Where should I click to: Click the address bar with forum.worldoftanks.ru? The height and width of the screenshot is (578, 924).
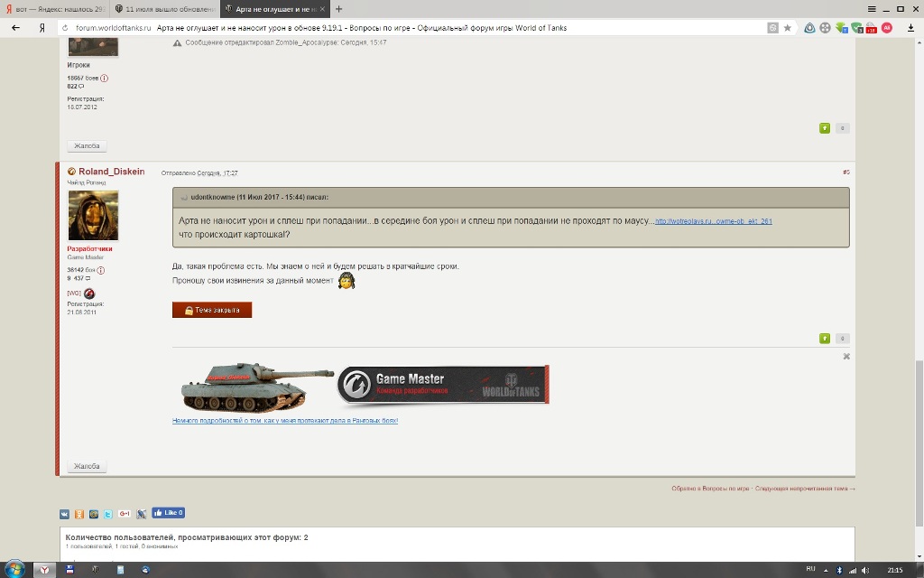412,28
